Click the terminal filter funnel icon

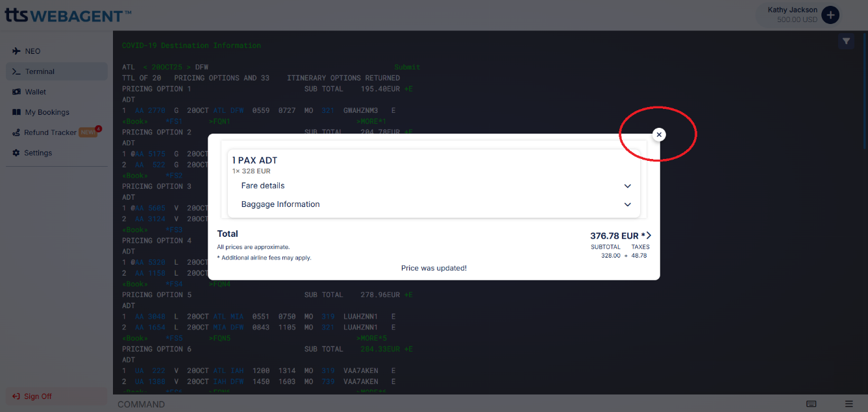tap(846, 42)
